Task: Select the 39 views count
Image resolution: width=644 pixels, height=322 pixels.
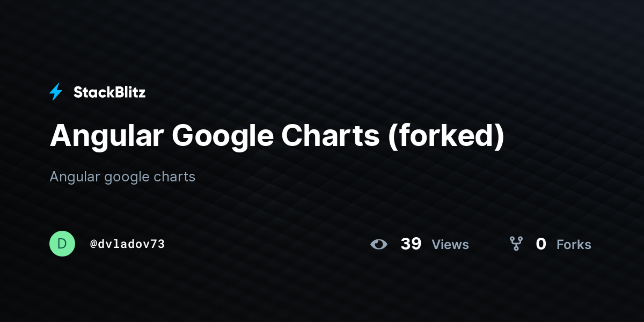Action: coord(411,244)
